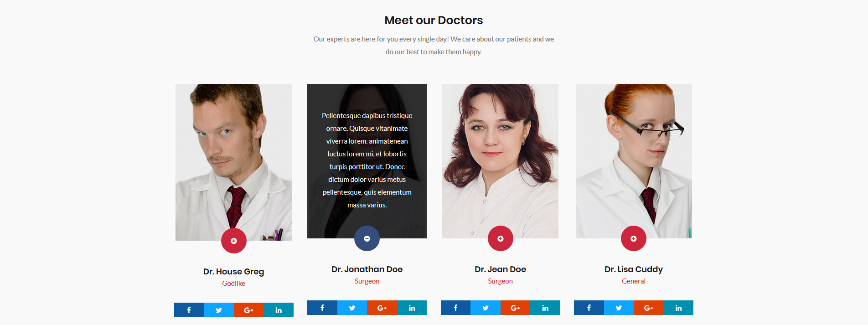The height and width of the screenshot is (325, 868).
Task: Visit Dr. Lisa Cuddy's Twitter profile
Action: (619, 308)
